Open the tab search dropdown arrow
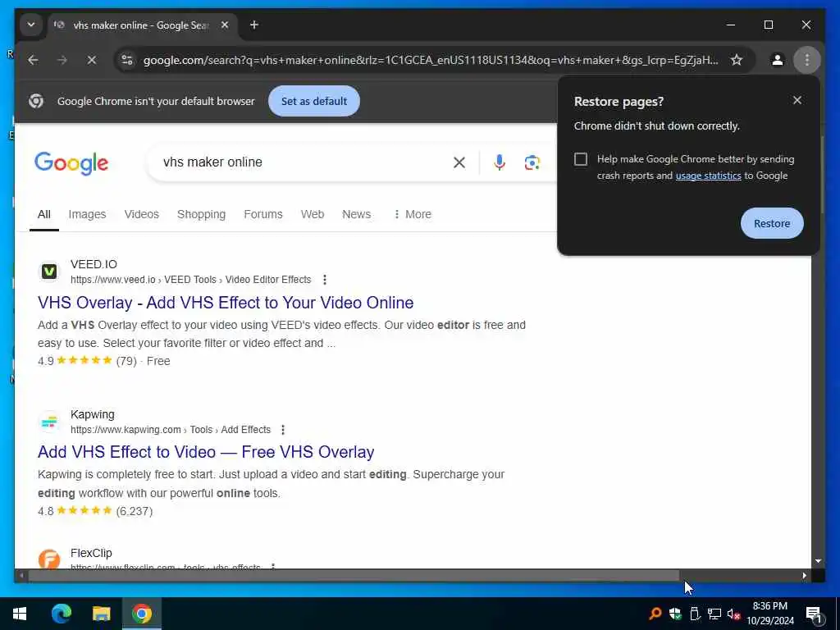Viewport: 840px width, 630px height. (x=30, y=25)
